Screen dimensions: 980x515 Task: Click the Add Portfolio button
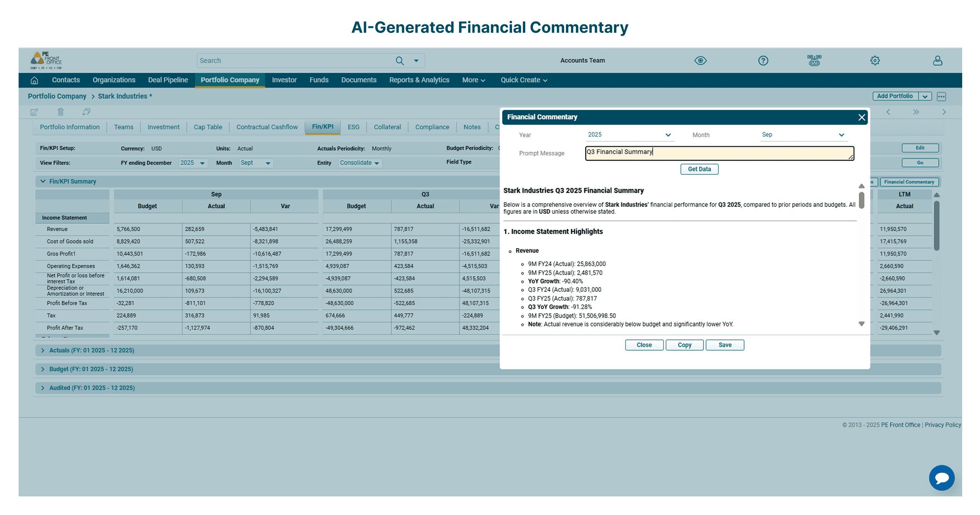click(895, 96)
